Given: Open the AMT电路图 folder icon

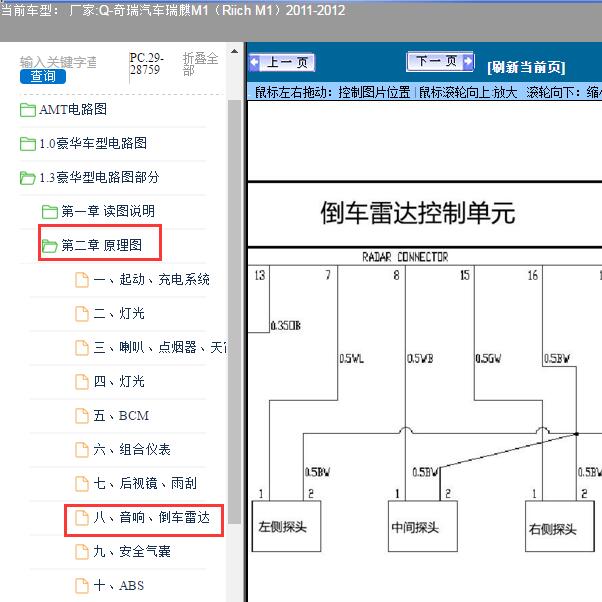Looking at the screenshot, I should (x=28, y=110).
